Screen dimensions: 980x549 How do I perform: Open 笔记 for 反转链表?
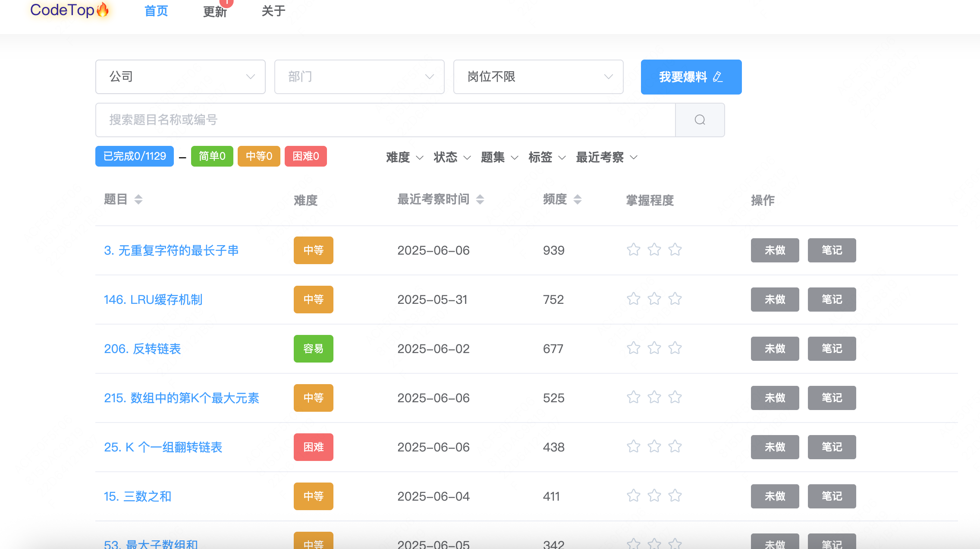[x=832, y=349]
